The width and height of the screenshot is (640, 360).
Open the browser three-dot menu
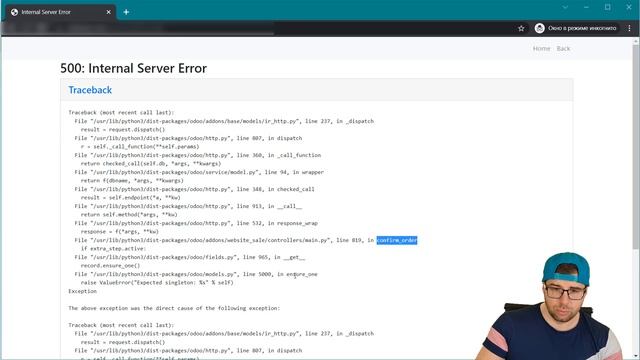[629, 28]
